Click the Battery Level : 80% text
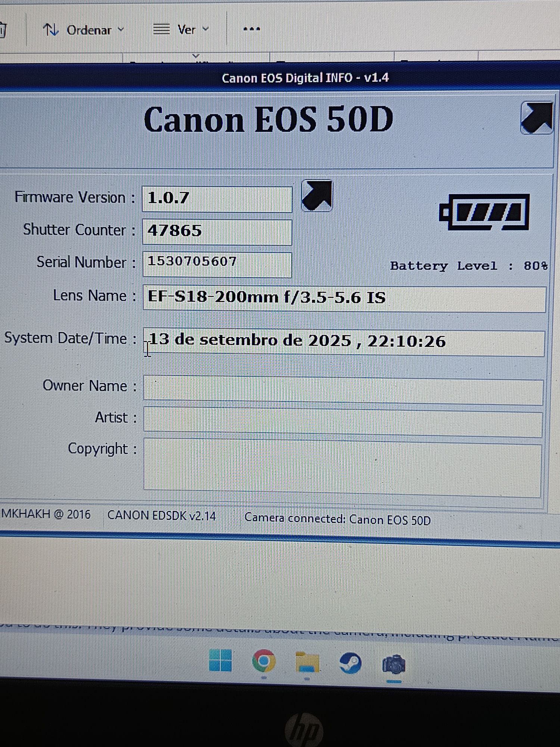The image size is (560, 747). (469, 266)
